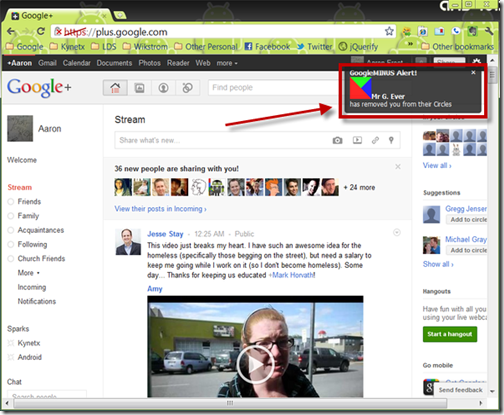This screenshot has height=415, width=504.
Task: Play the Amy video
Action: pos(255,364)
